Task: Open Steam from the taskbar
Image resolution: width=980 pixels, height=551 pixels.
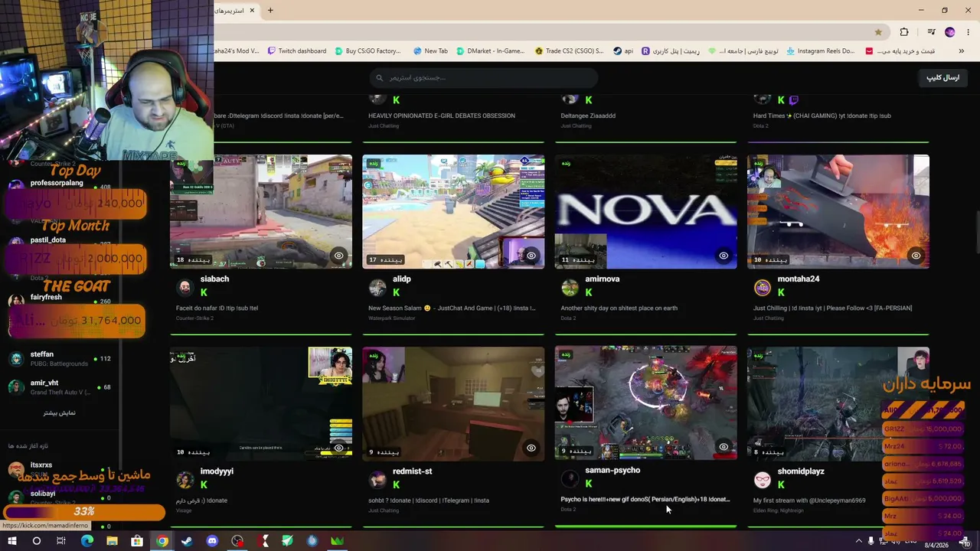Action: (x=187, y=541)
